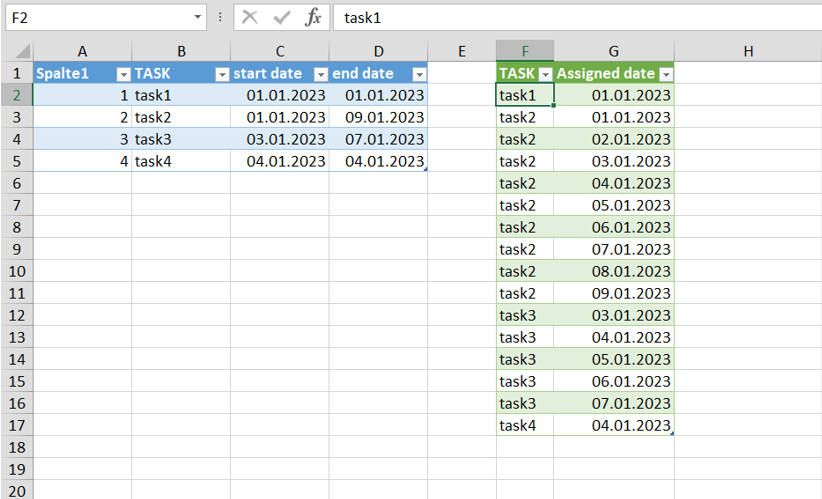Select cell B4 containing task3
Screen dimensions: 822x499
(x=181, y=139)
